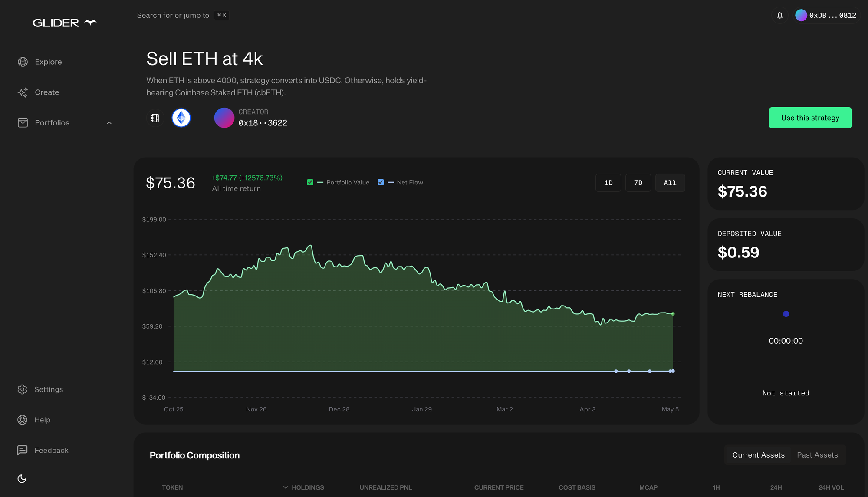868x497 pixels.
Task: Click the Create sparkle icon
Action: 23,92
